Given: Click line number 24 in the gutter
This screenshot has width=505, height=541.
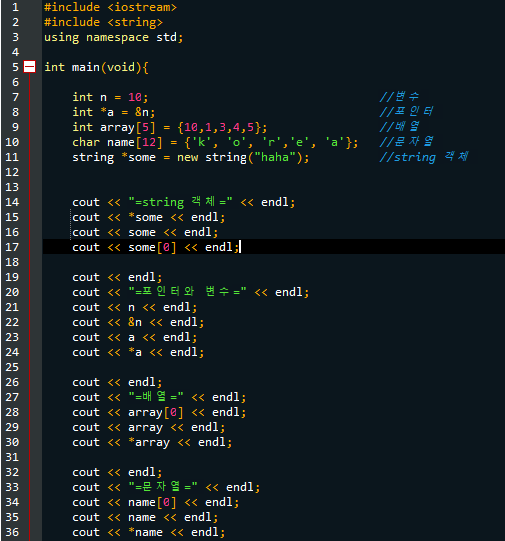Looking at the screenshot, I should (x=12, y=352).
